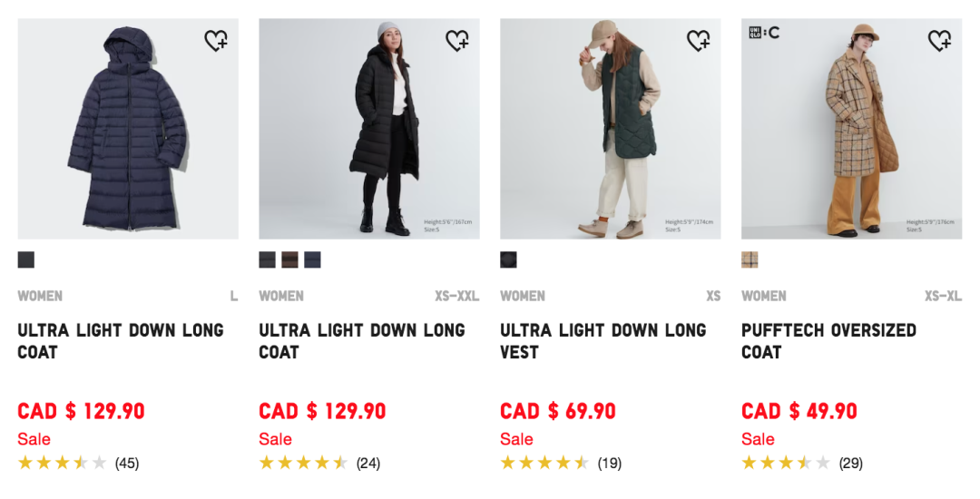This screenshot has height=499, width=980.
Task: Open the Ultra Light Down Long Vest title
Action: click(x=603, y=341)
